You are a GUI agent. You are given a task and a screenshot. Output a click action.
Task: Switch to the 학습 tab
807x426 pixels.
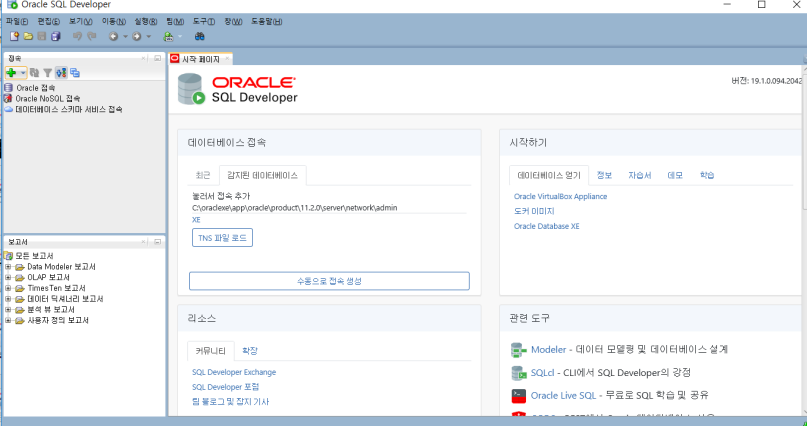[x=707, y=175]
